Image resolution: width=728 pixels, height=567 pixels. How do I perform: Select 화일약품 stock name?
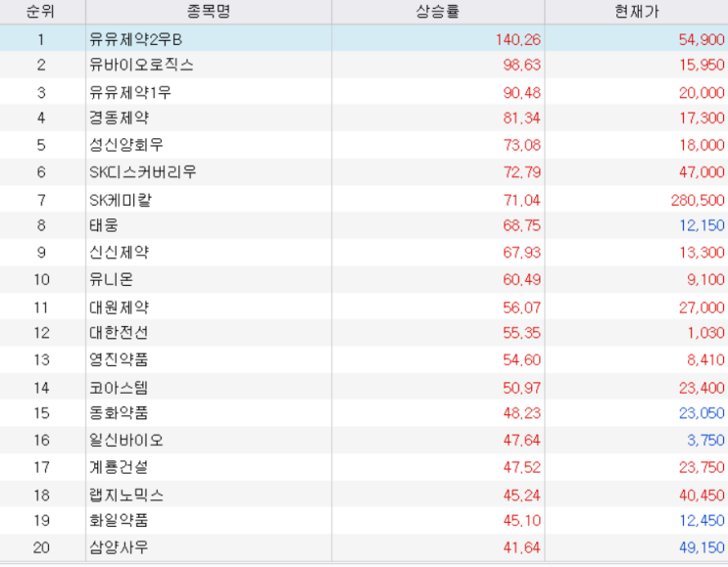[x=119, y=520]
